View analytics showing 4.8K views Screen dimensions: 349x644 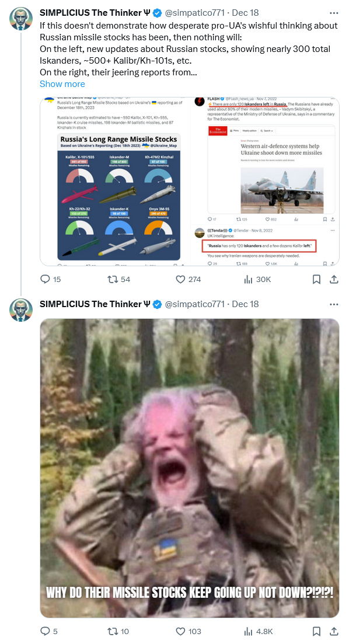point(259,631)
